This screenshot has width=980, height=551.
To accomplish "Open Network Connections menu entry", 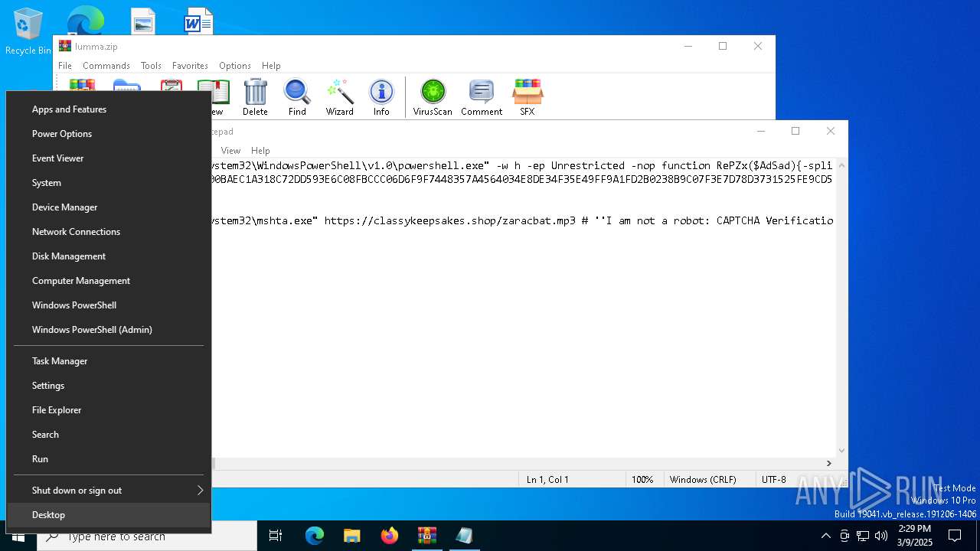I will [108, 232].
